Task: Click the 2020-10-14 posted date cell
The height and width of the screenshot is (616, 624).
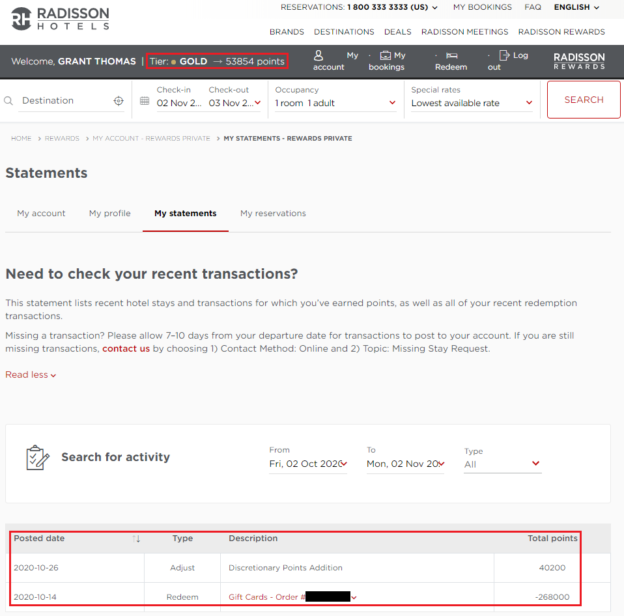Action: coord(35,597)
